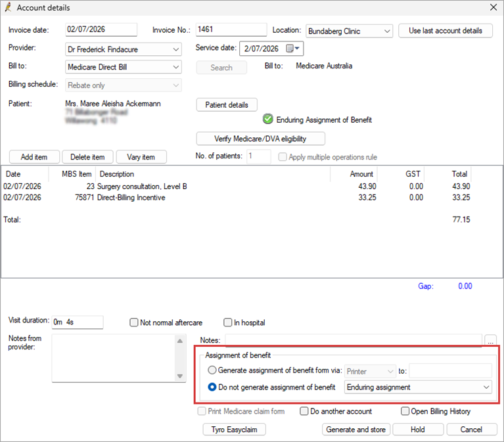
Task: Click the Vary item button
Action: coord(141,157)
